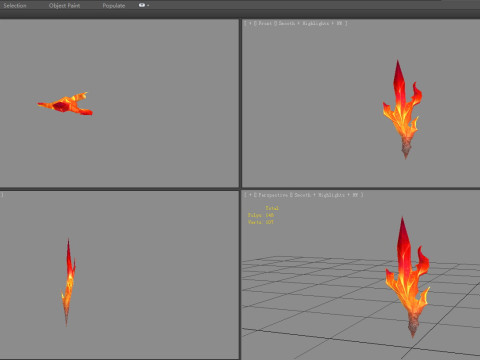
Task: Open the Object Paint ribbon tab
Action: pyautogui.click(x=64, y=6)
